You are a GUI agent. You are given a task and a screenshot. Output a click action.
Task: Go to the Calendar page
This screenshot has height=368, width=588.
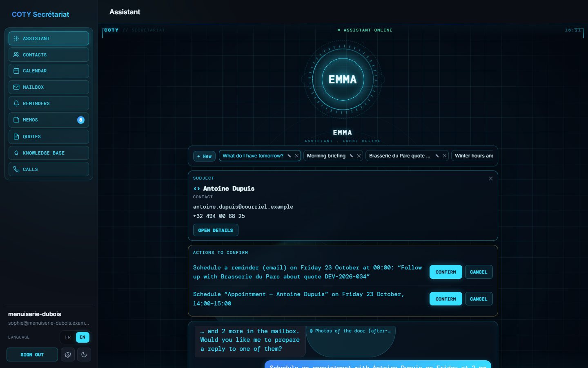point(49,71)
